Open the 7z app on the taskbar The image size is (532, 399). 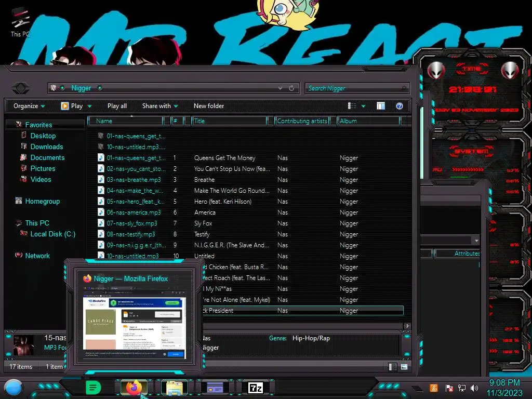coord(256,388)
